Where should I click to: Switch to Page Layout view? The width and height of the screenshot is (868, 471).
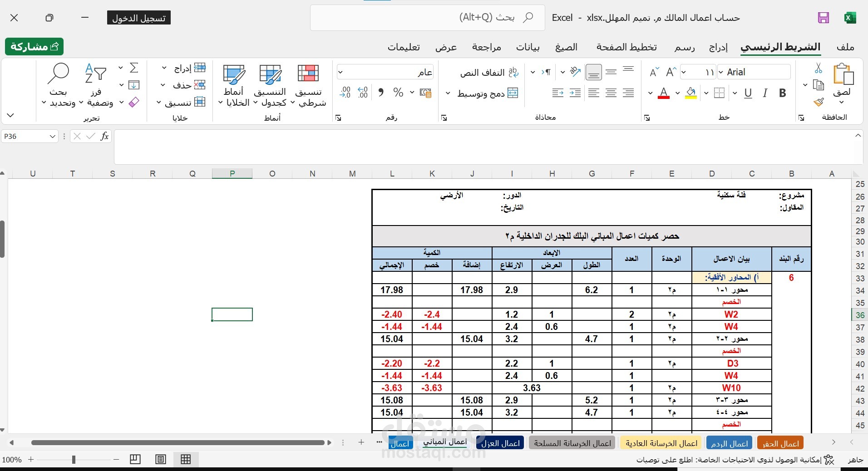tap(160, 459)
